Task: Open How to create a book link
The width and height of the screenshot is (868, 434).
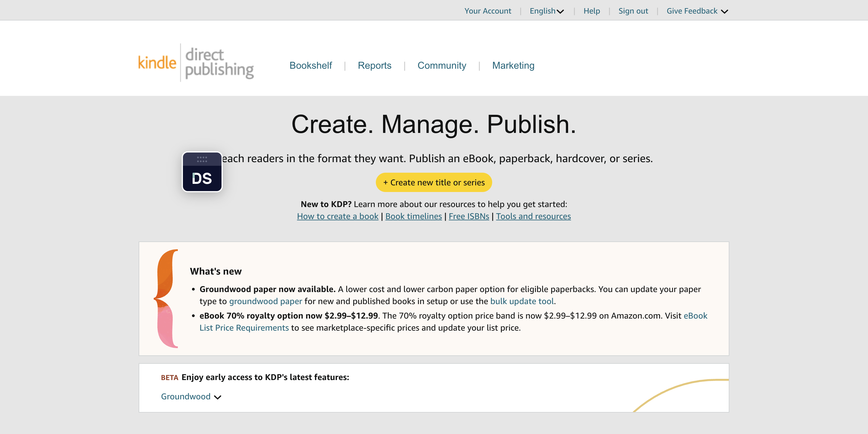Action: click(338, 216)
